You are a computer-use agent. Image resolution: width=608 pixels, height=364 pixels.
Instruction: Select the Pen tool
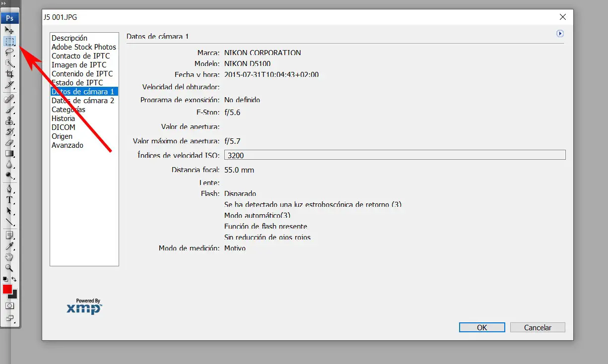pos(9,189)
